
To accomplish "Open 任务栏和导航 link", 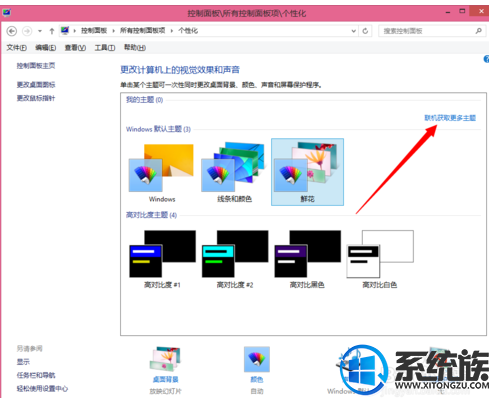I will point(36,375).
